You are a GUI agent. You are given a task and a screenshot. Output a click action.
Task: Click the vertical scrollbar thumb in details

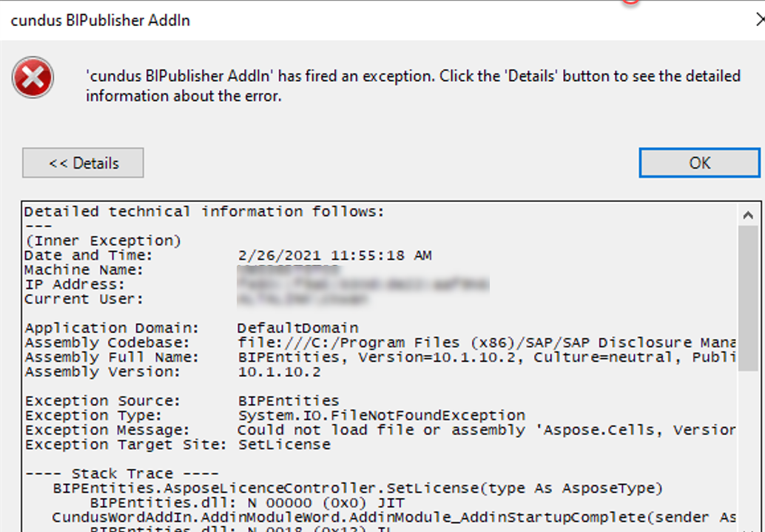tap(748, 298)
